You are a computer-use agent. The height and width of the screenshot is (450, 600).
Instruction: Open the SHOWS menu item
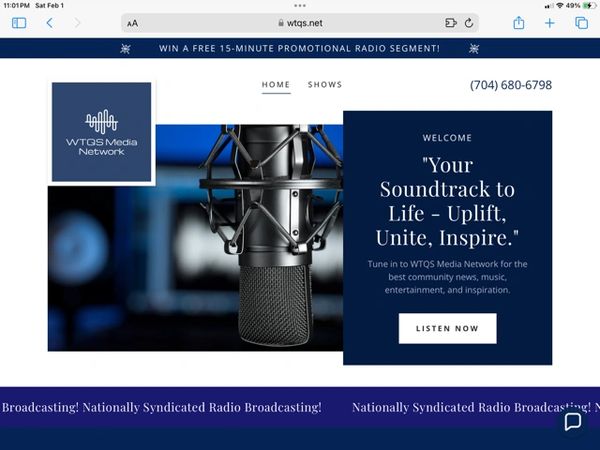325,85
